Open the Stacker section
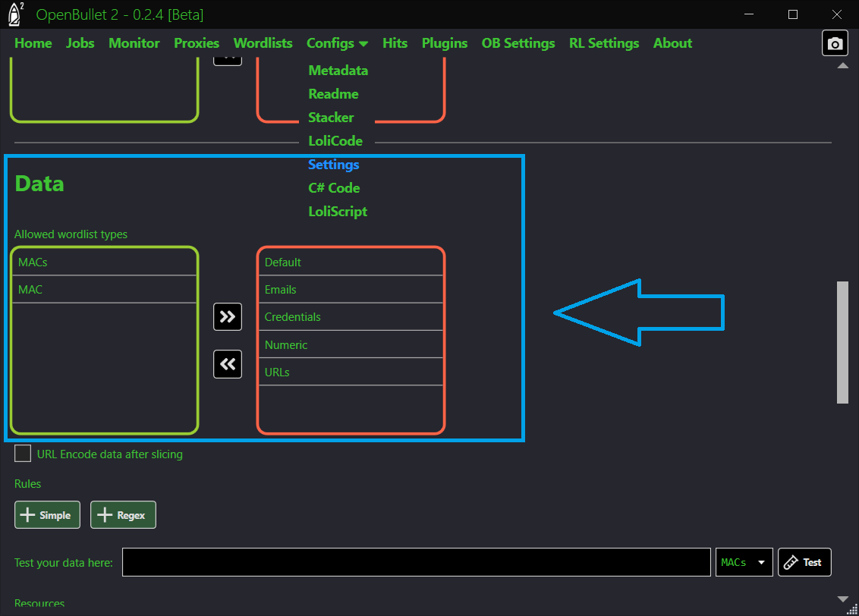 pos(331,118)
